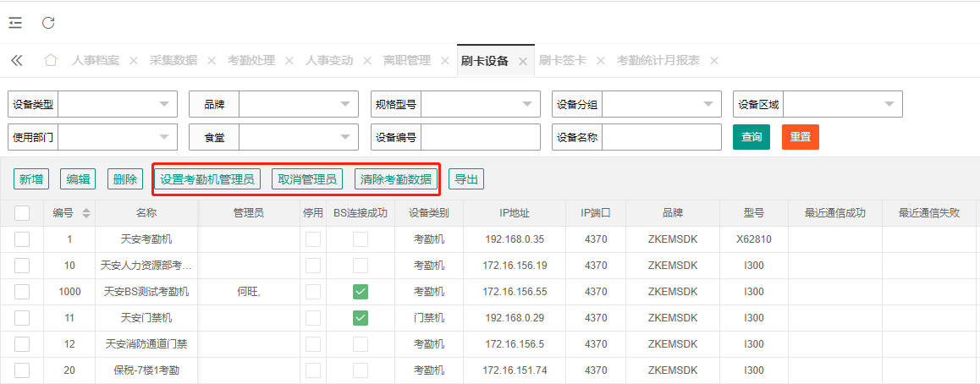
Task: Click the 设备名称 input field
Action: 661,137
